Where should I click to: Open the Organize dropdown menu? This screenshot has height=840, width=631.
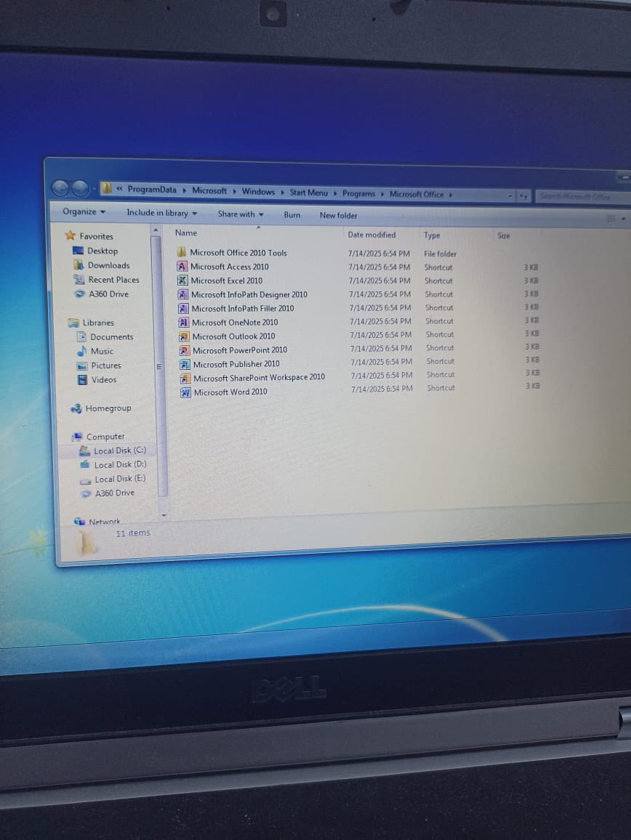[x=84, y=211]
